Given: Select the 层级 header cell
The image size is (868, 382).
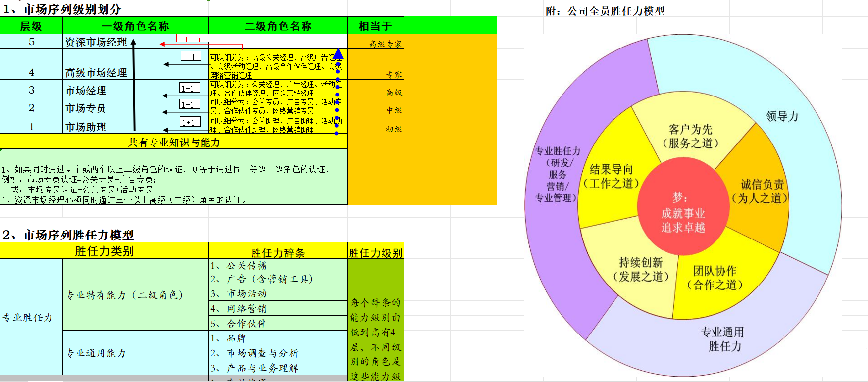Looking at the screenshot, I should (31, 26).
